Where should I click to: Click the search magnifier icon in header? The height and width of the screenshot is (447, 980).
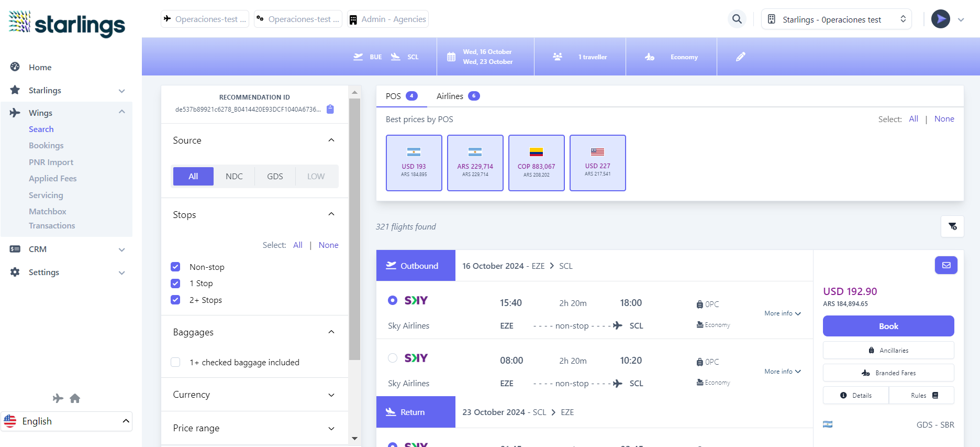click(737, 19)
